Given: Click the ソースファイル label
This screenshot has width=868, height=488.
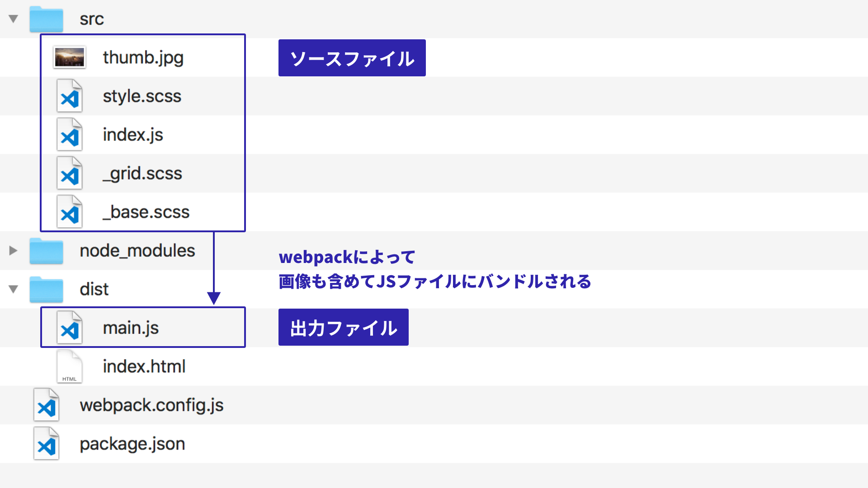Looking at the screenshot, I should coord(352,58).
